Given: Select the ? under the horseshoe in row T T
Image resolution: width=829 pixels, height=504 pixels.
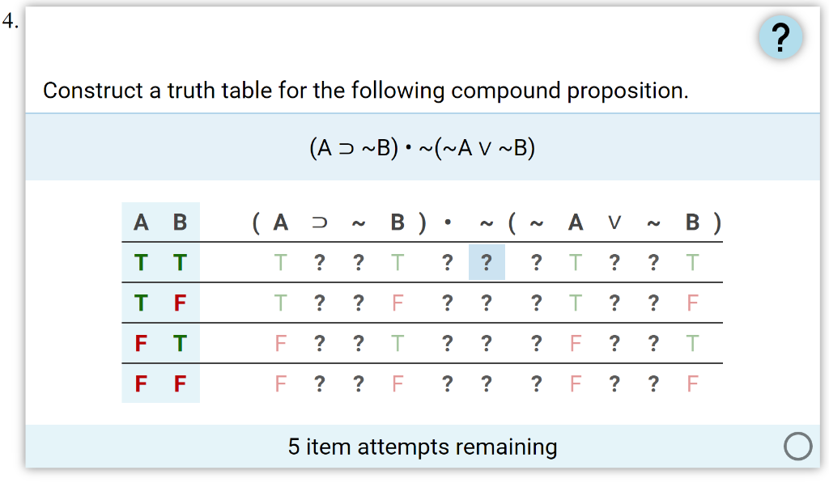Looking at the screenshot, I should coord(320,262).
